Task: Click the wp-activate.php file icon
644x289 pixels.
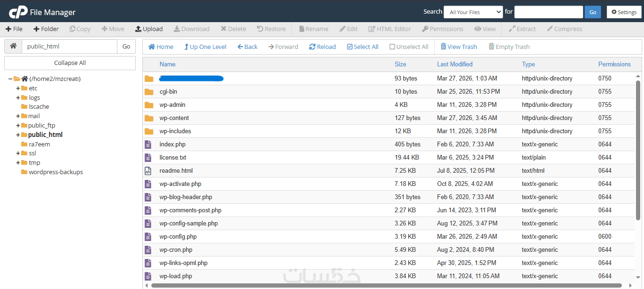Action: point(148,184)
